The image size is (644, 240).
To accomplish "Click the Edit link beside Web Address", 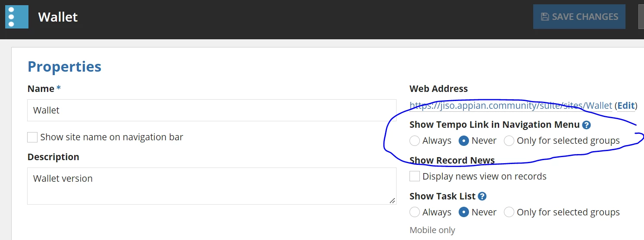I will (626, 106).
